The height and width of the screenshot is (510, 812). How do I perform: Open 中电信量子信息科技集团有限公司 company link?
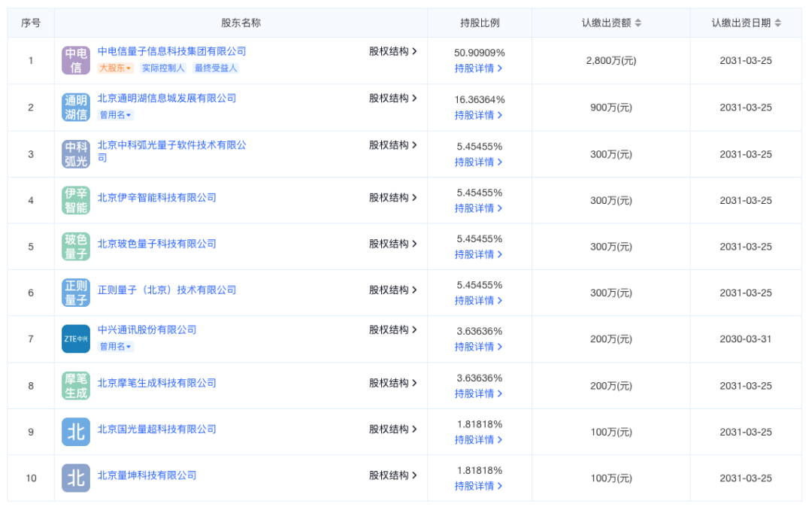[172, 51]
